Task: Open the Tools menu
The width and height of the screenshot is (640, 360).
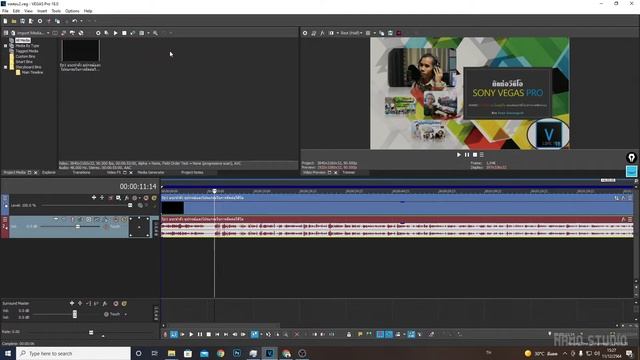Action: 56,11
